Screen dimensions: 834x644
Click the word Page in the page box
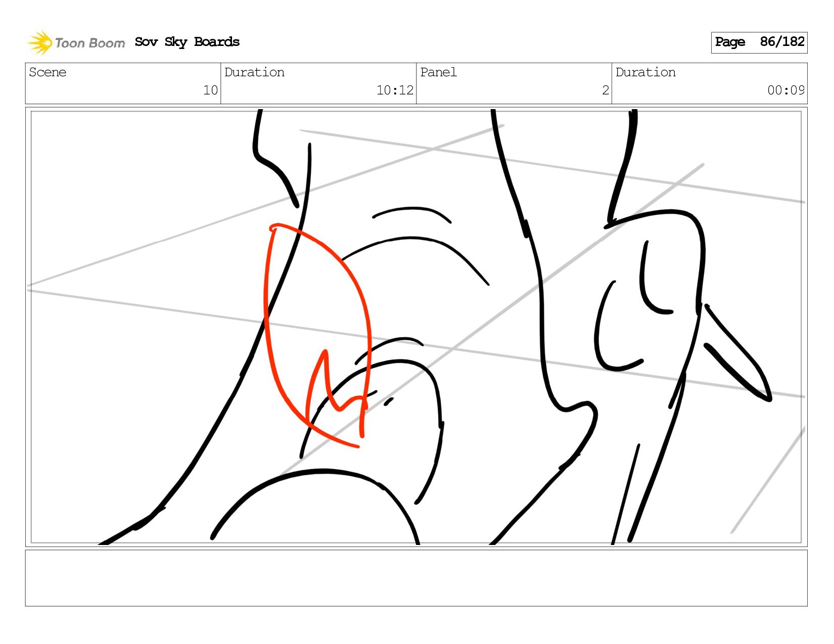(x=730, y=42)
